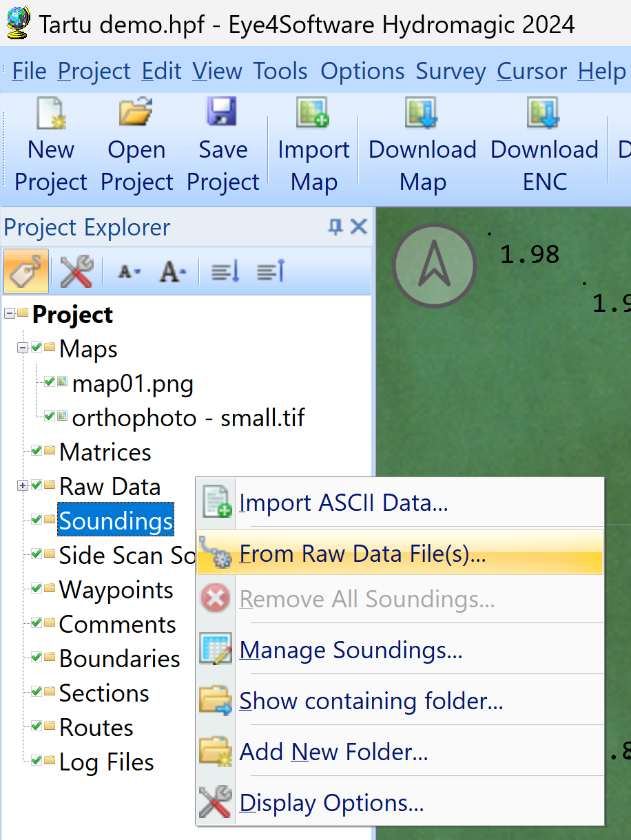Image resolution: width=631 pixels, height=840 pixels.
Task: Choose Add New Folder... menu entry
Action: pos(400,751)
